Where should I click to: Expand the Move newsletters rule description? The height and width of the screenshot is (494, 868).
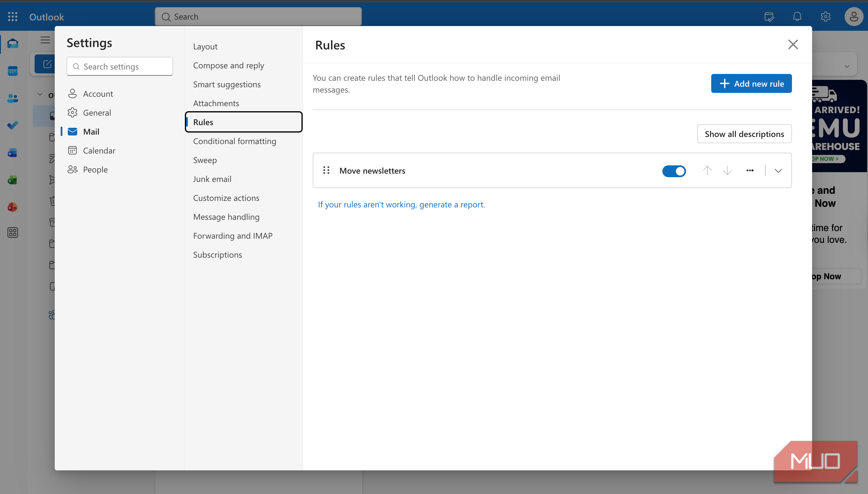(778, 171)
